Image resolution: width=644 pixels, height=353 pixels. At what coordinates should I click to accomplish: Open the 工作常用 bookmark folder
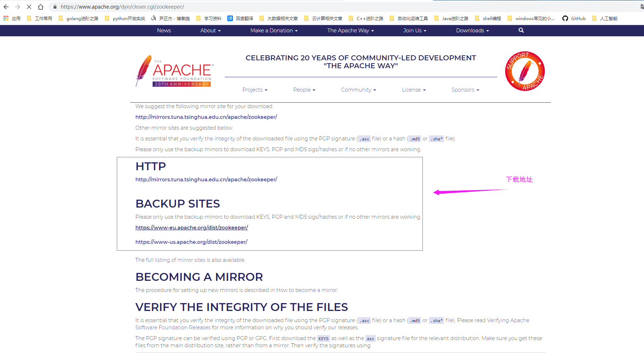40,18
